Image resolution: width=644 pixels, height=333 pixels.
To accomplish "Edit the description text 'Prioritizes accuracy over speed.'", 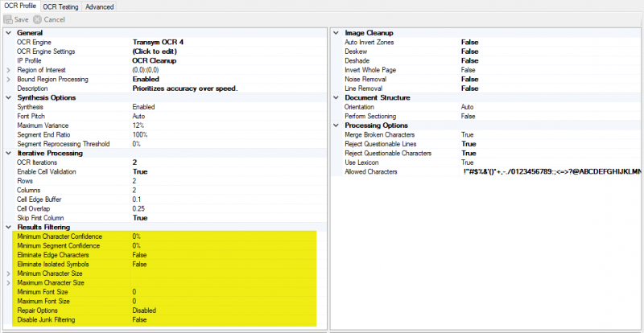I will (185, 88).
